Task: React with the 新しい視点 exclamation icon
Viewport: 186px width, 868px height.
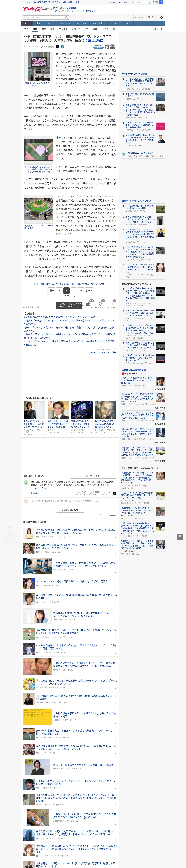Action: tap(112, 304)
